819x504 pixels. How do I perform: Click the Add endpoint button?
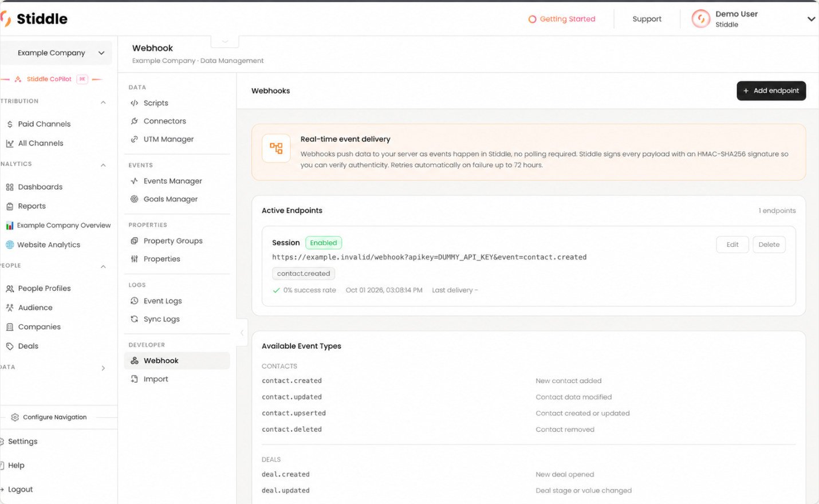(771, 90)
